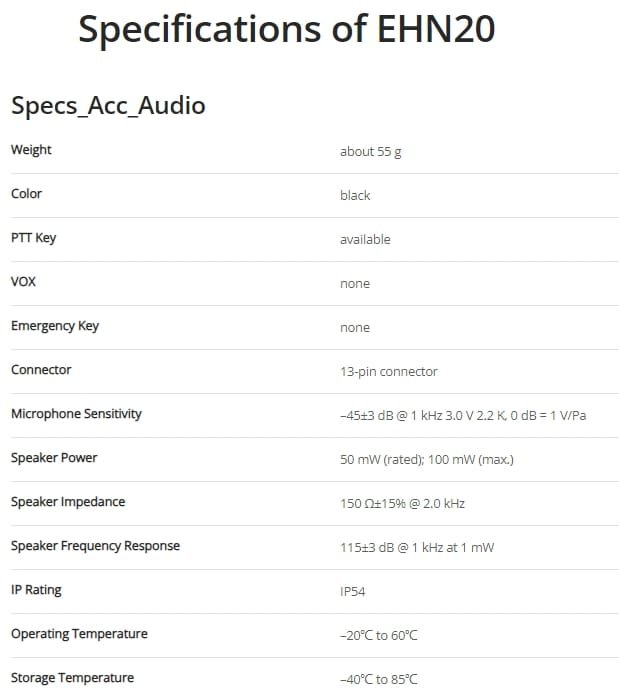Screen dimensions: 619x698
Task: Select the −40°C to 85°C storage value
Action: click(379, 680)
